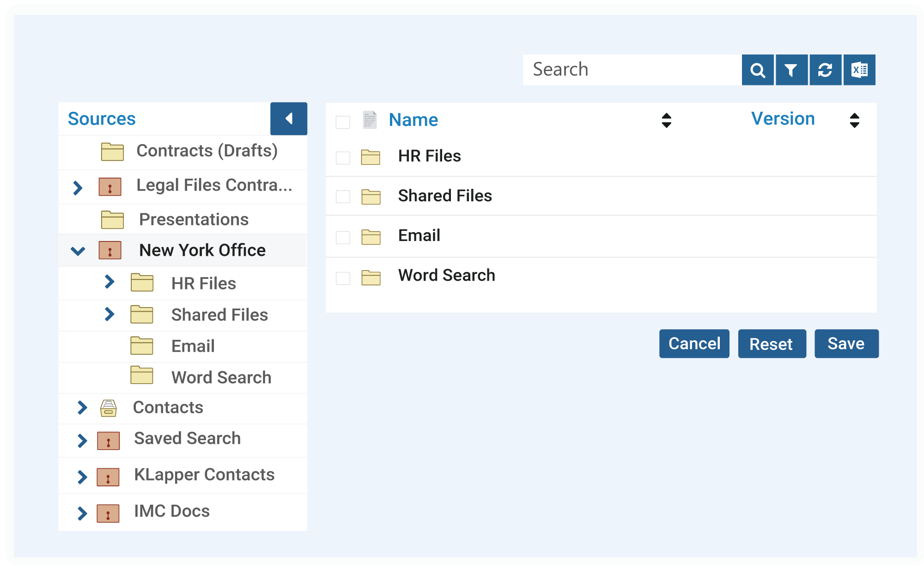Click HR Files folder icon in file list
Viewport: 924px width, 567px height.
pos(371,157)
